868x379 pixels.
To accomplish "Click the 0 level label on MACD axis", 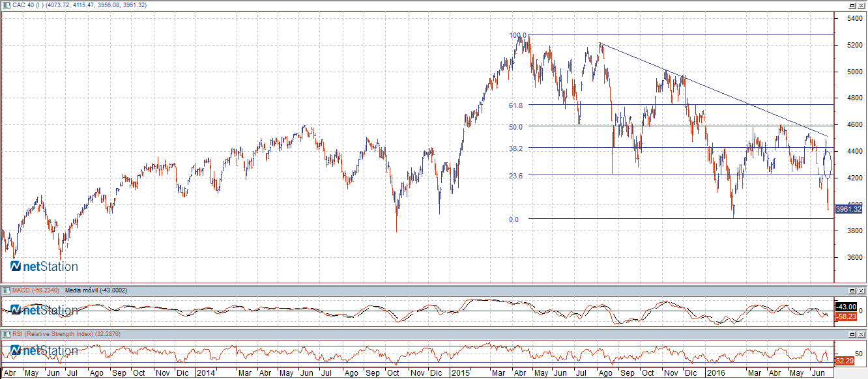I will tap(861, 311).
